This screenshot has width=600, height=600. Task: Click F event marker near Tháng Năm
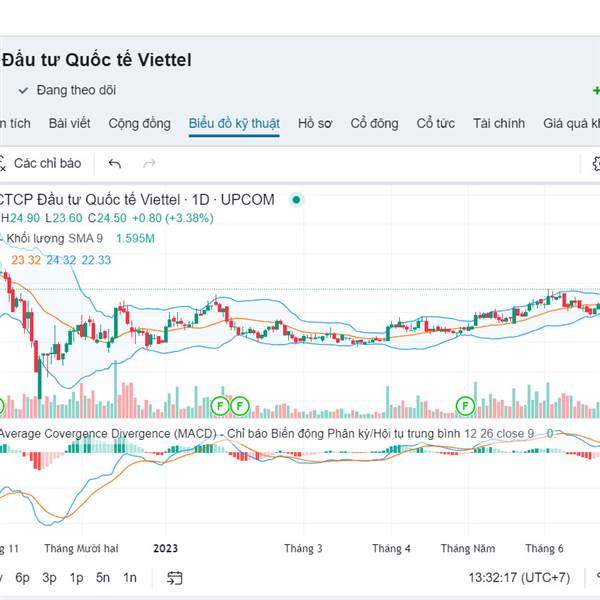point(466,406)
